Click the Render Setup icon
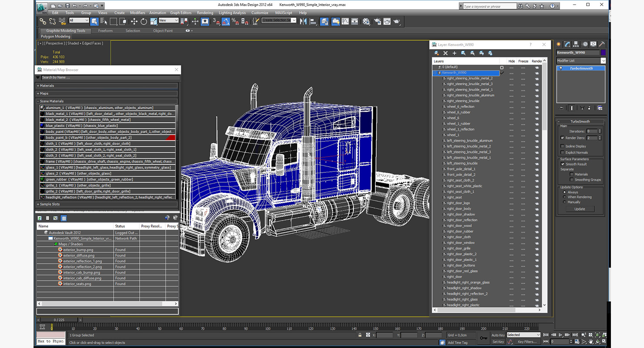Viewport: 644px width, 348px height. click(x=377, y=21)
